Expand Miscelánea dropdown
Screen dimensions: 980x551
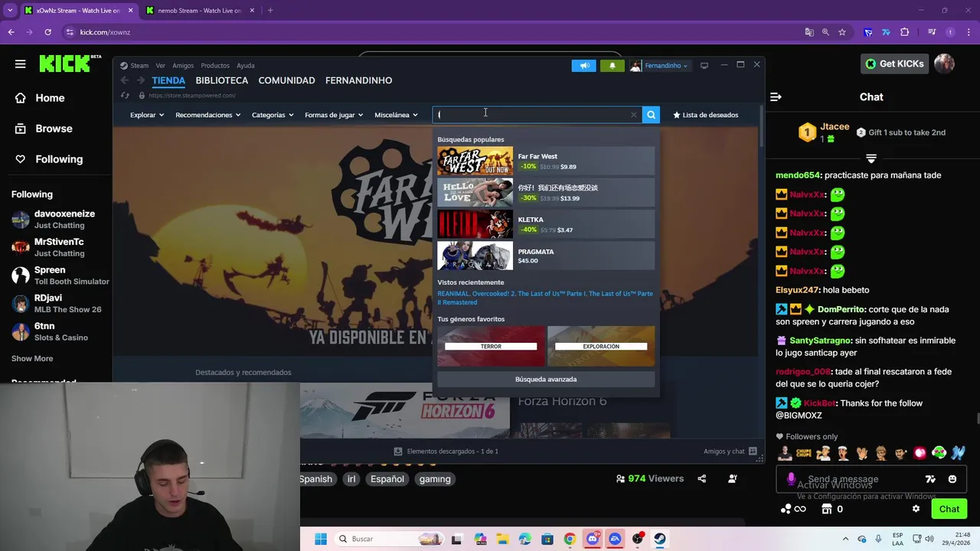coord(396,115)
